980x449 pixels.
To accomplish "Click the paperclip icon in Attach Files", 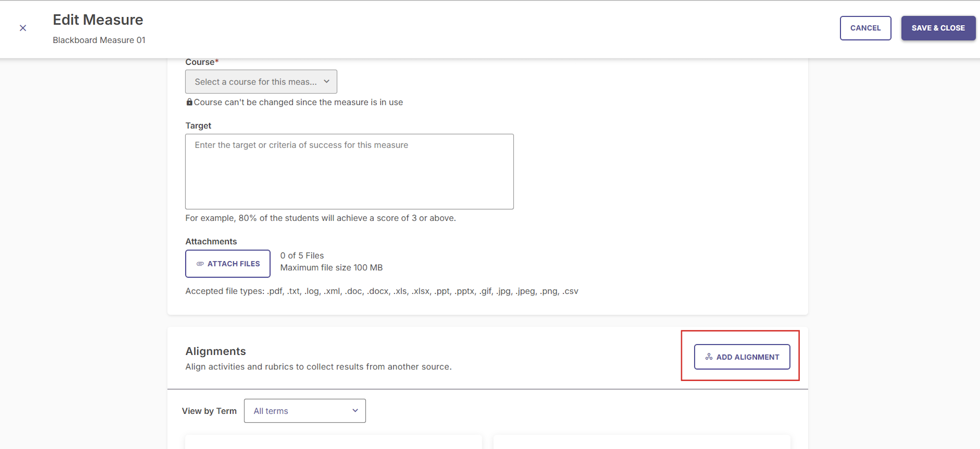I will (200, 263).
